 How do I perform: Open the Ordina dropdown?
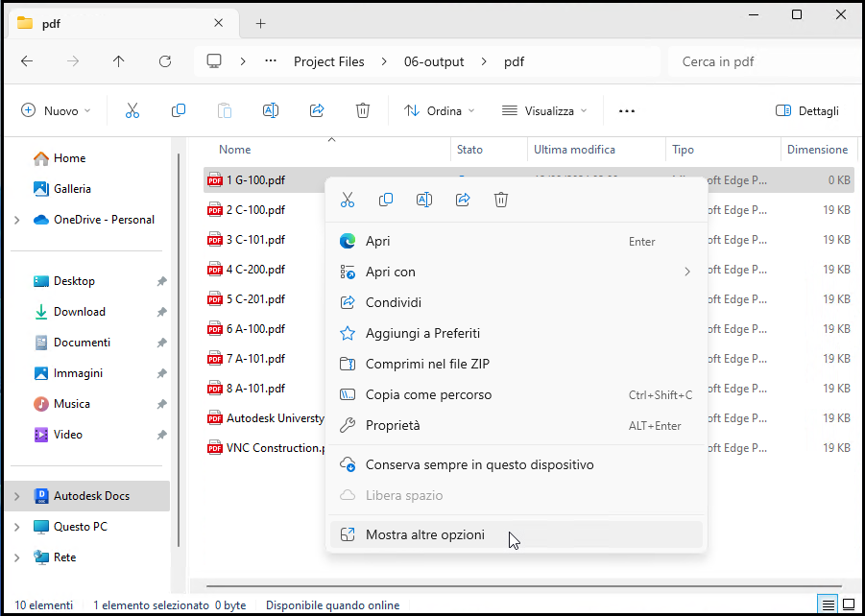click(439, 110)
